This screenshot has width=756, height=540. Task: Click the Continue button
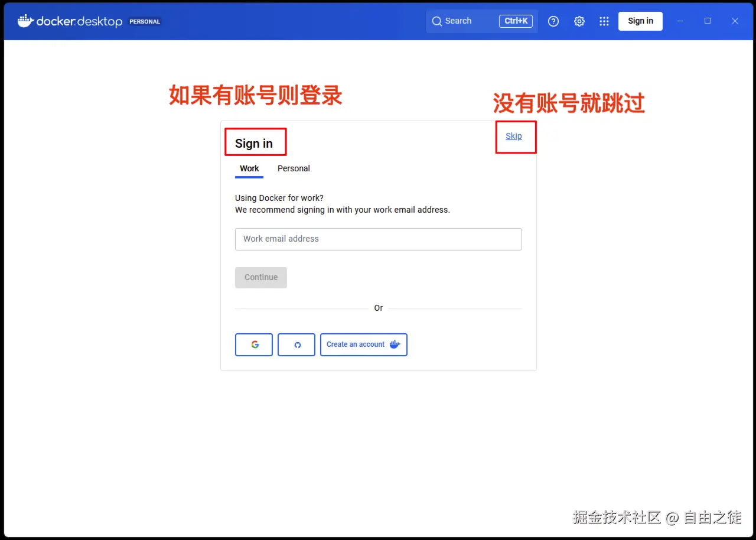(x=261, y=278)
